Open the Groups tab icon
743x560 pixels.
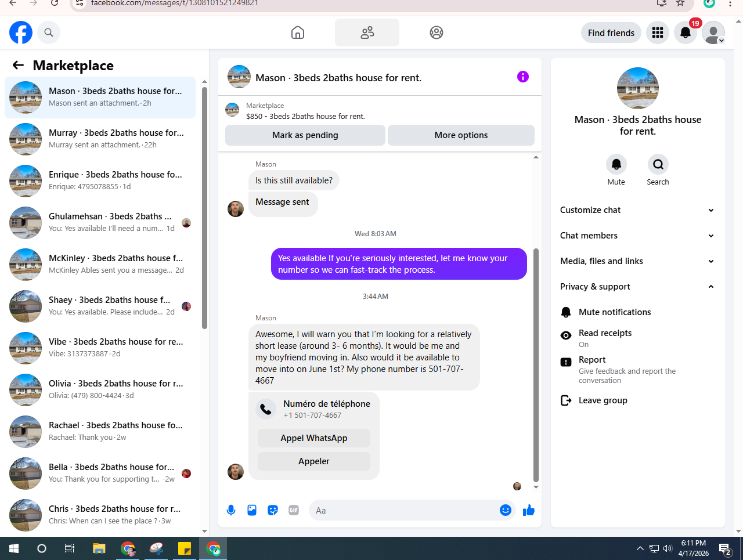point(437,32)
